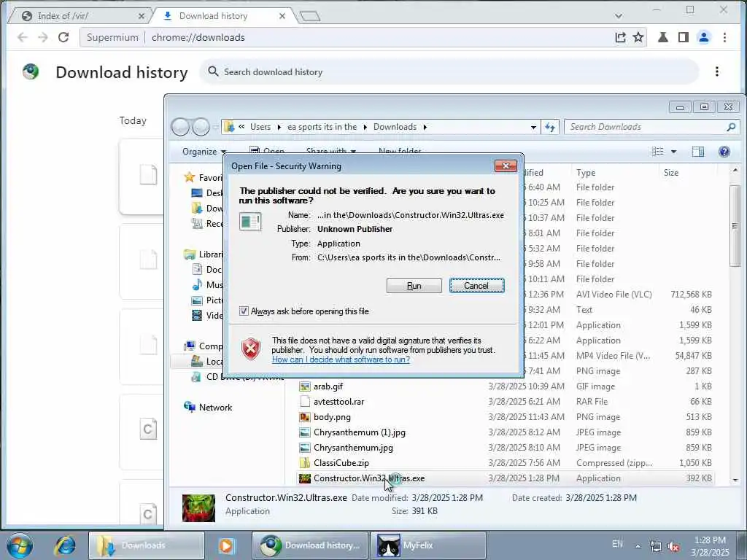The image size is (747, 560).
Task: Select ClassiCube.zip file
Action: [341, 463]
